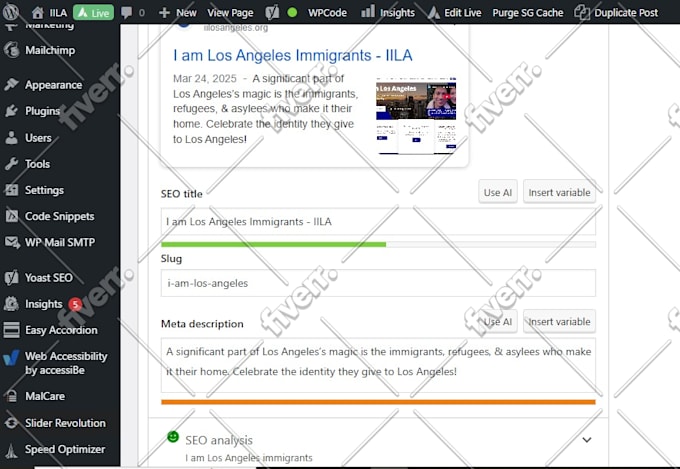Viewport: 680px width, 469px height.
Task: Click Insert variable button for SEO title
Action: pyautogui.click(x=559, y=192)
